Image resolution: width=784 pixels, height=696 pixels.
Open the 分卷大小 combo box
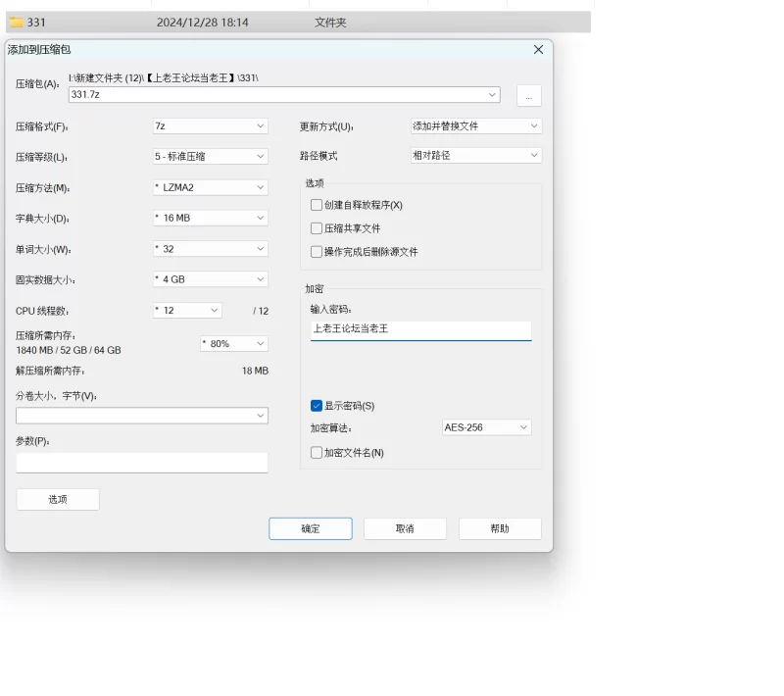tap(142, 416)
